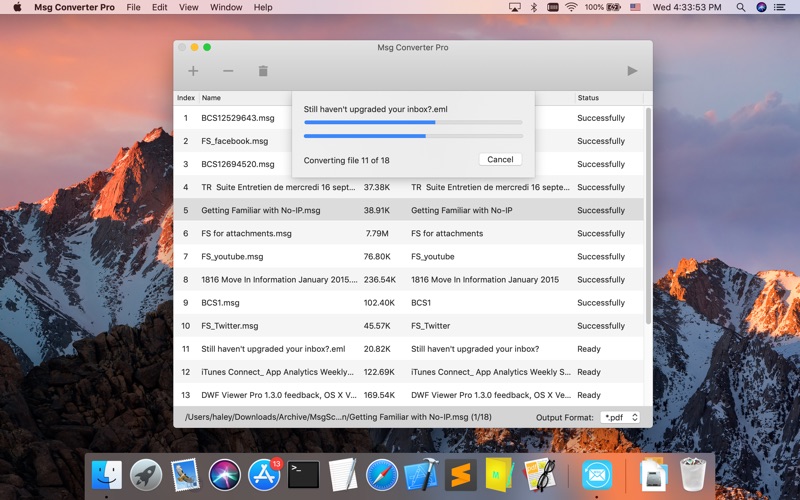Open Siri from the menu bar
This screenshot has width=800, height=500.
[x=761, y=7]
